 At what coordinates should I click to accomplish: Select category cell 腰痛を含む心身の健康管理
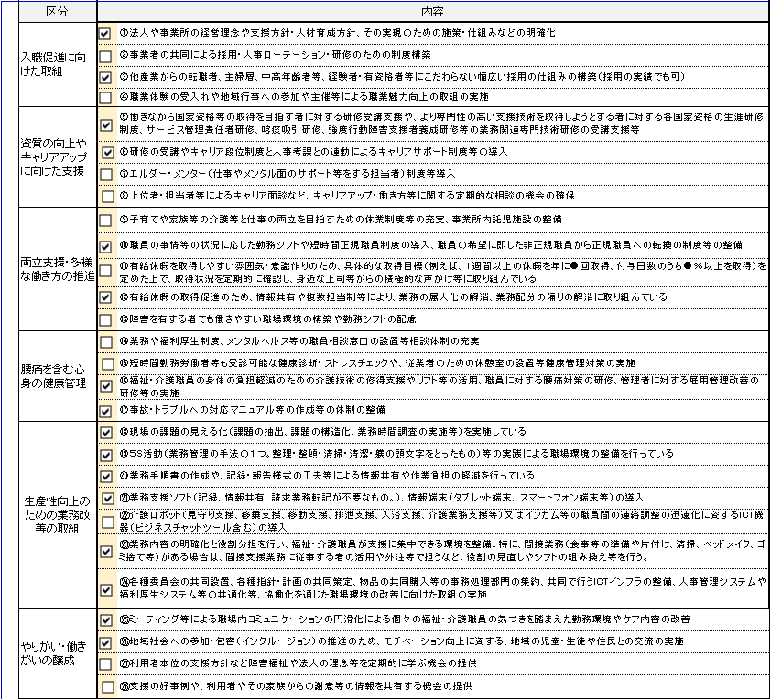tap(58, 376)
